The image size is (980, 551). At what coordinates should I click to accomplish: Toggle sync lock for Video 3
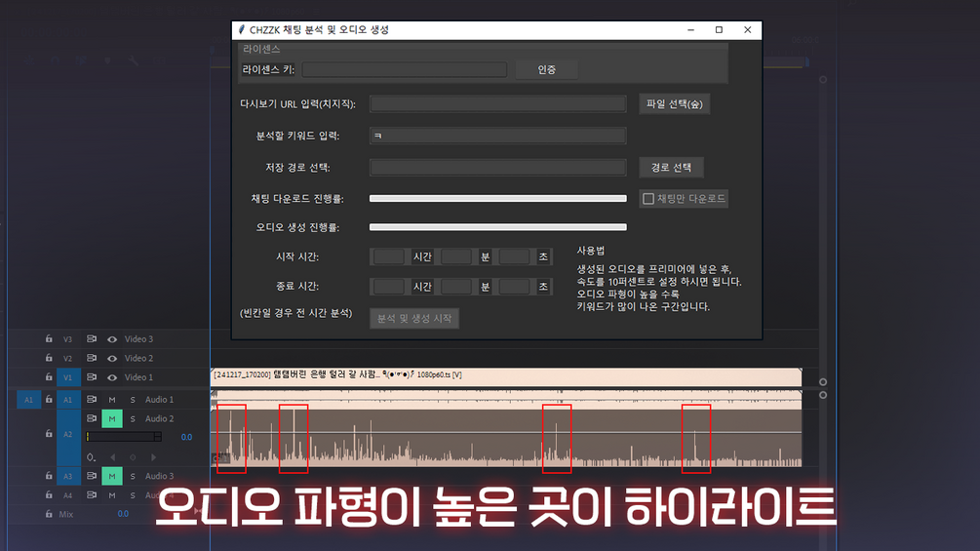point(92,338)
